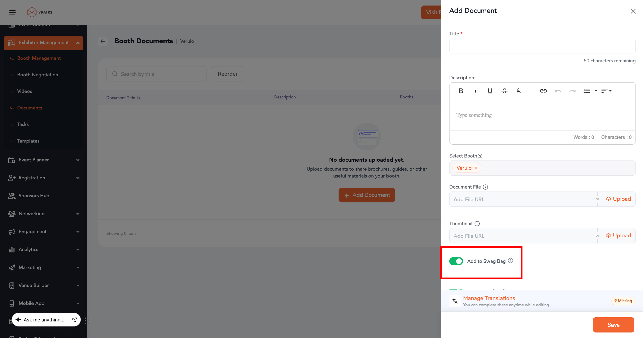Screen dimensions: 644x338
Task: Click the Document File info icon
Action: (485, 187)
